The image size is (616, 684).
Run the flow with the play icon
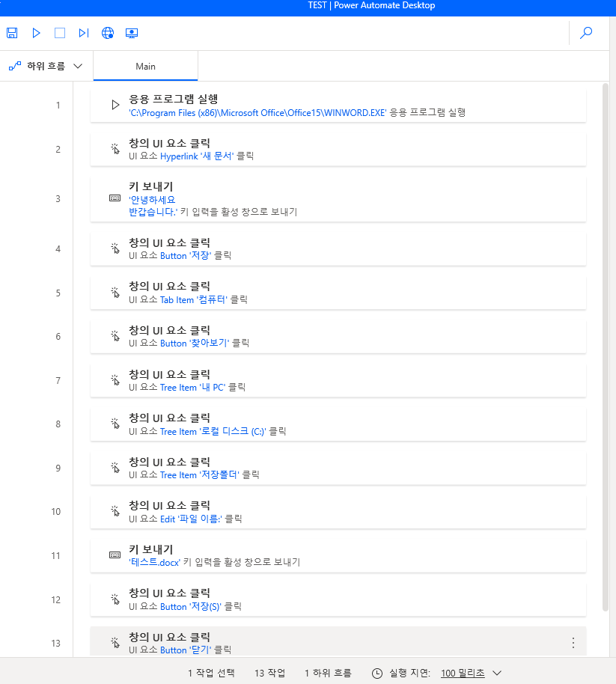(x=36, y=33)
